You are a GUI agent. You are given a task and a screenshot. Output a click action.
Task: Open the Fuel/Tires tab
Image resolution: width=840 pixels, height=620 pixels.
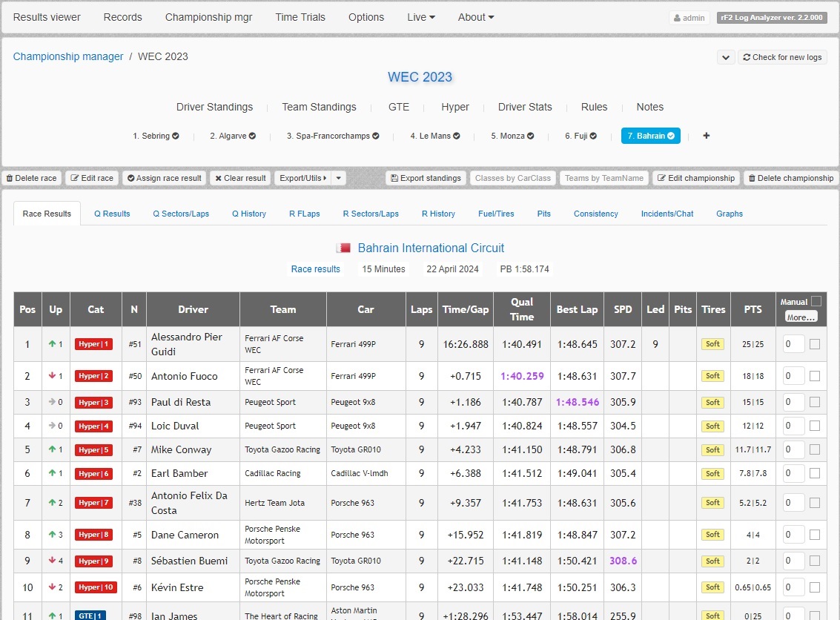496,214
